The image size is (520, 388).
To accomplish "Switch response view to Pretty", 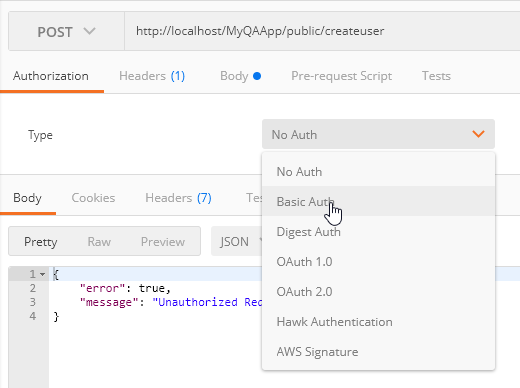I will coord(41,241).
